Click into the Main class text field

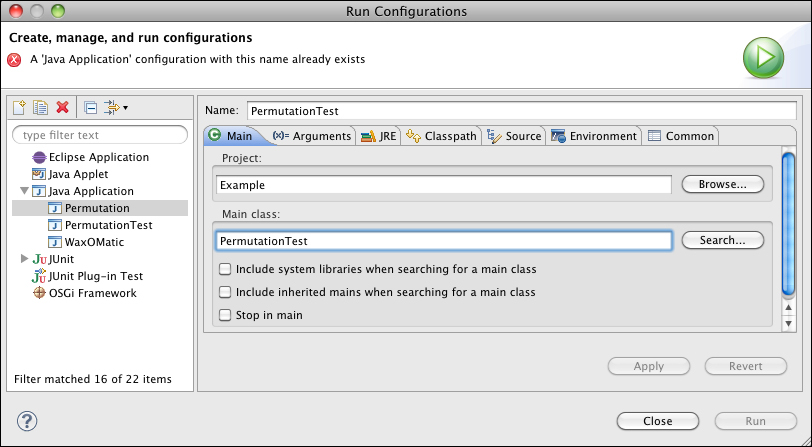pos(443,241)
